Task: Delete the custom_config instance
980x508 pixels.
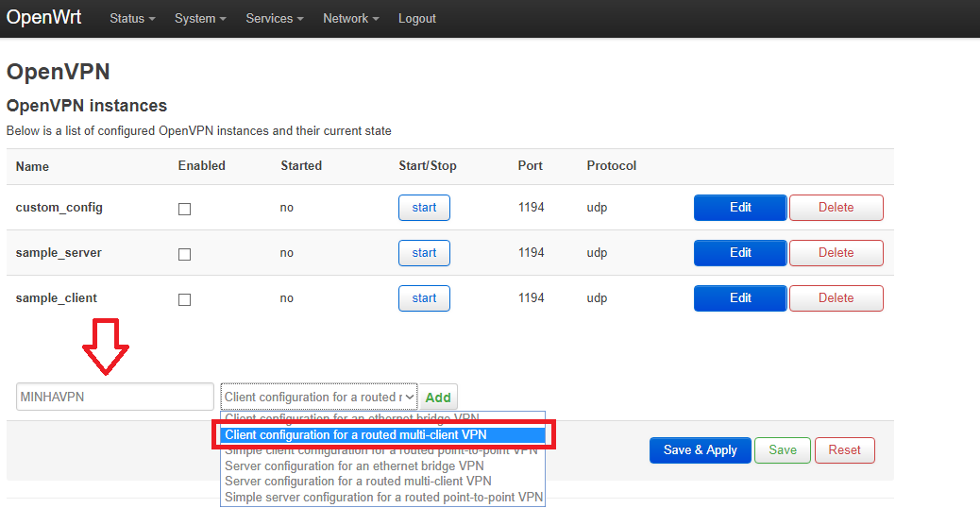Action: 836,208
